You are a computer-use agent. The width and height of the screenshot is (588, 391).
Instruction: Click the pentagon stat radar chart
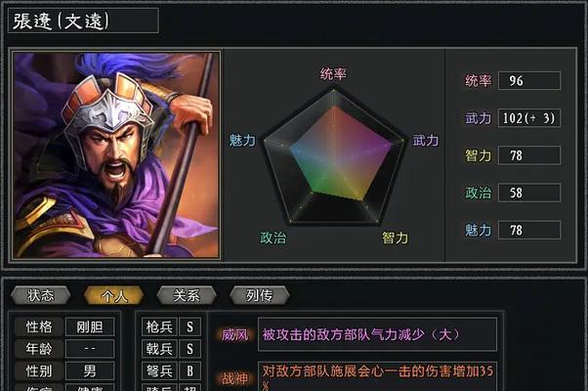tap(334, 156)
